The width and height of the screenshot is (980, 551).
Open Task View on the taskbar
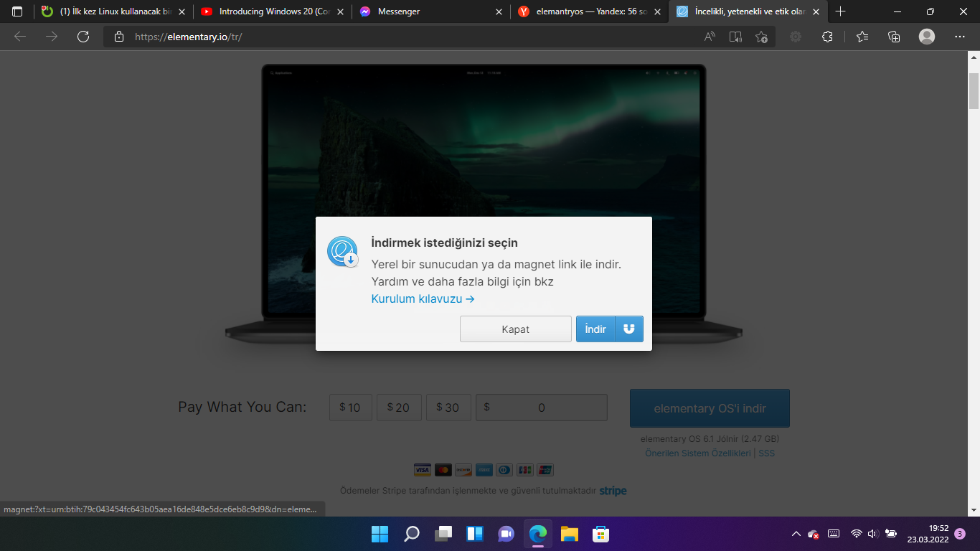[x=443, y=534]
